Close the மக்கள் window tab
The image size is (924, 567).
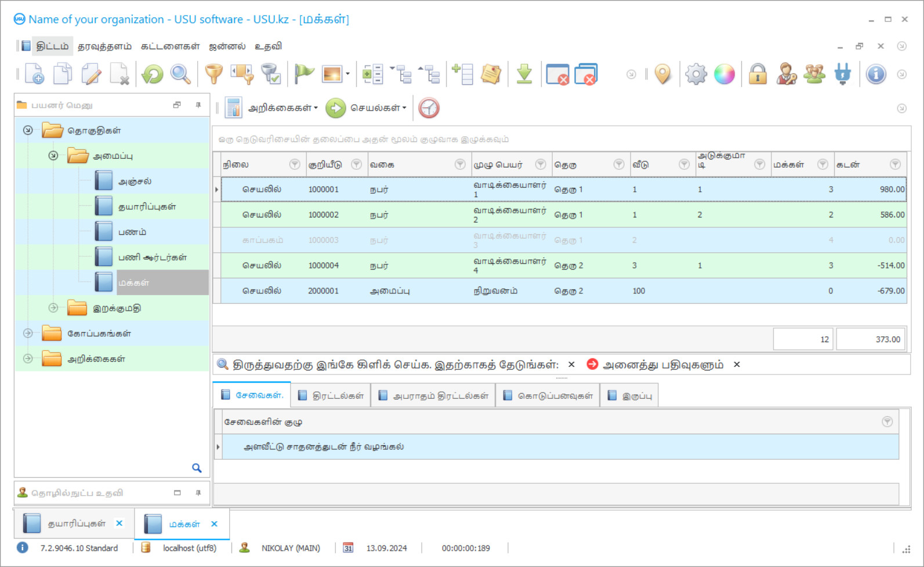(x=215, y=524)
